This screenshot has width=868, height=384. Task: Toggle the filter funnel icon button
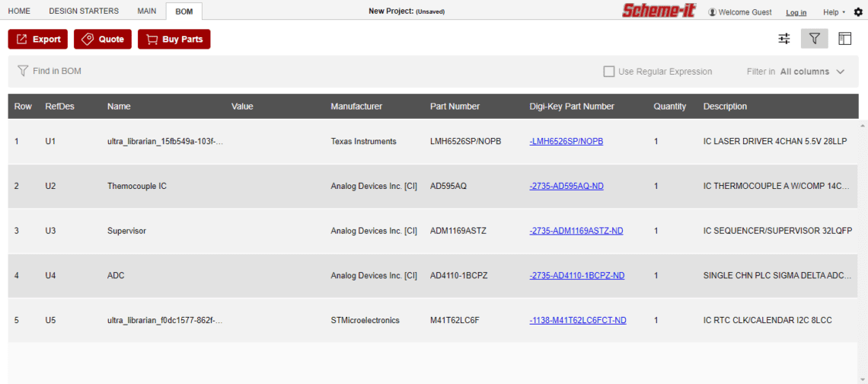click(x=814, y=39)
